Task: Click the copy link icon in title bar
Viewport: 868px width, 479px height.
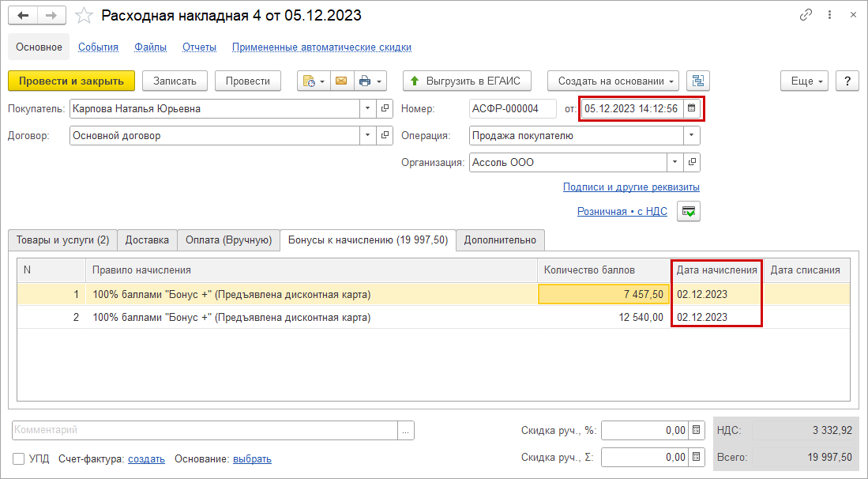Action: pyautogui.click(x=806, y=15)
